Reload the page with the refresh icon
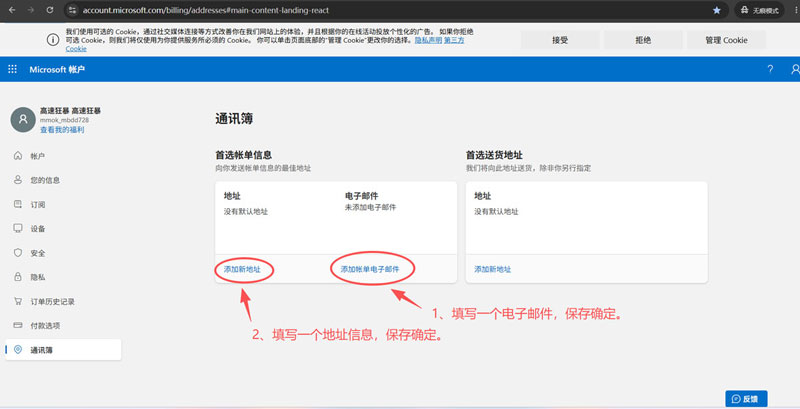 point(50,10)
